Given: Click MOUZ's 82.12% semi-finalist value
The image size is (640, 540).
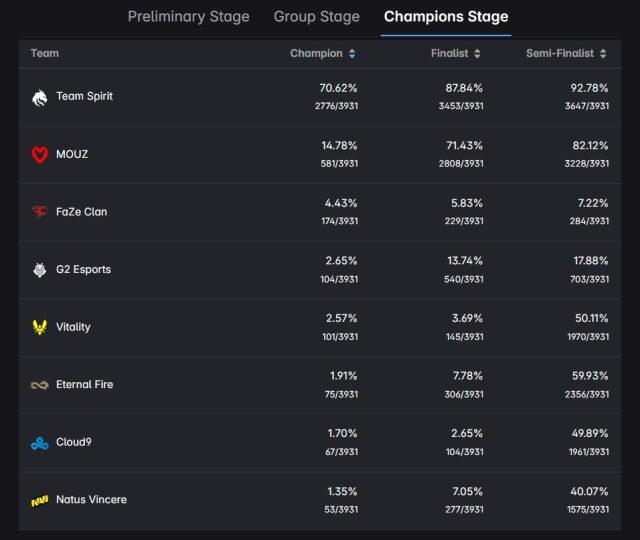Looking at the screenshot, I should [x=589, y=145].
